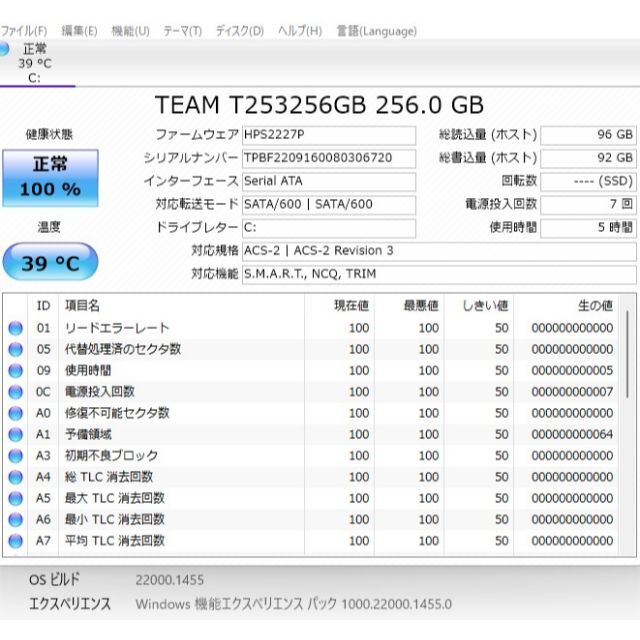Image resolution: width=640 pixels, height=640 pixels.
Task: Click raw value 000000000007 in 電源投入回数 row
Action: pos(572,392)
